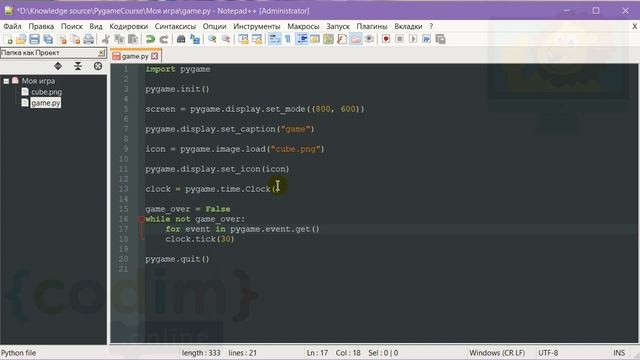Select the game.py tab

(135, 56)
